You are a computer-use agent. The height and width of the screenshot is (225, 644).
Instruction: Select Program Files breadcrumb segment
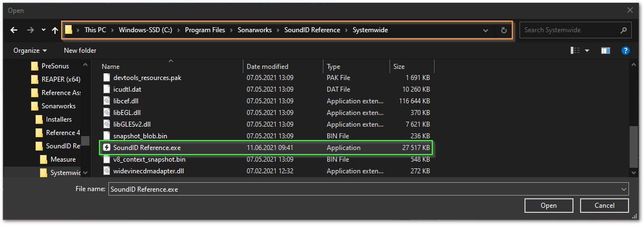(x=205, y=30)
